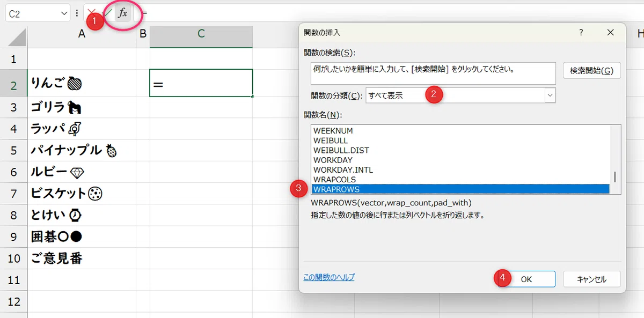Select WRAPCOLS in the function list
The height and width of the screenshot is (318, 644).
(460, 179)
